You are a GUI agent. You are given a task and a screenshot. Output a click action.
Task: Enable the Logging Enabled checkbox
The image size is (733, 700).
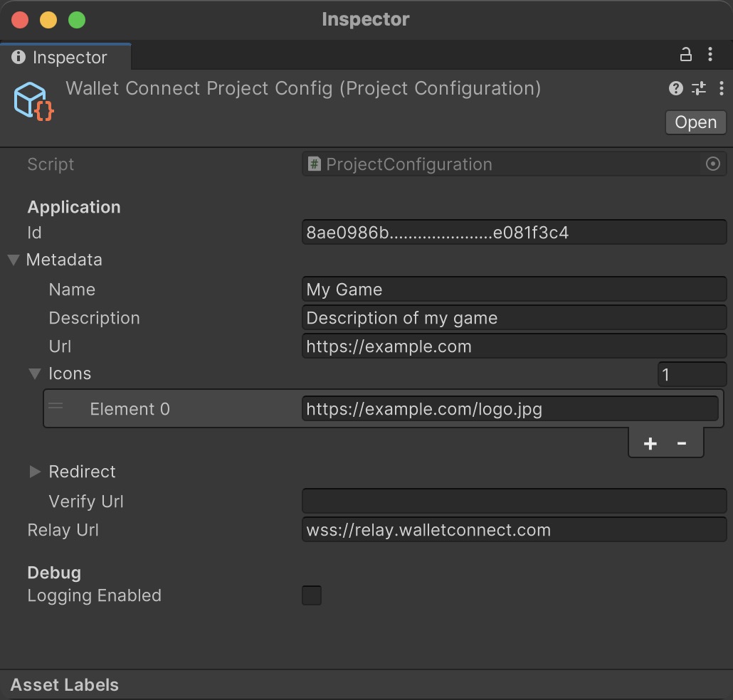pos(312,595)
